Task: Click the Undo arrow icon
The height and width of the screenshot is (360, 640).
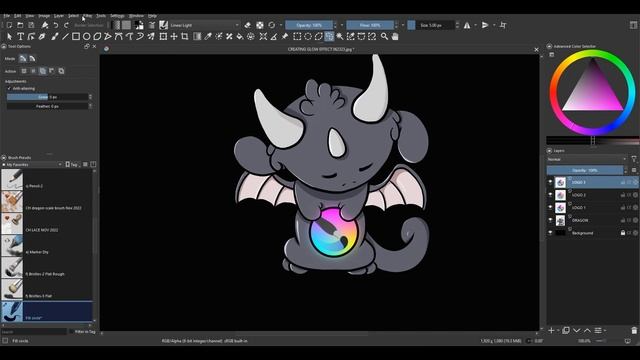Action: tap(56, 25)
